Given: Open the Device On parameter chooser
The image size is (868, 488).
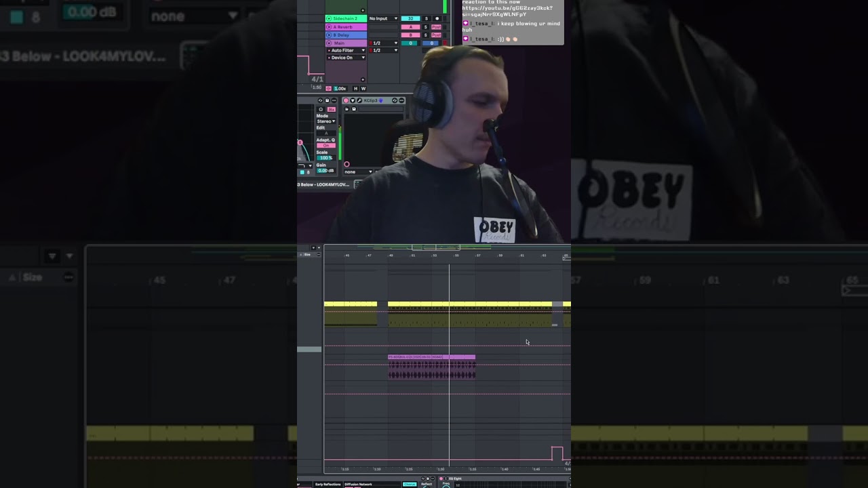Looking at the screenshot, I should pos(346,58).
